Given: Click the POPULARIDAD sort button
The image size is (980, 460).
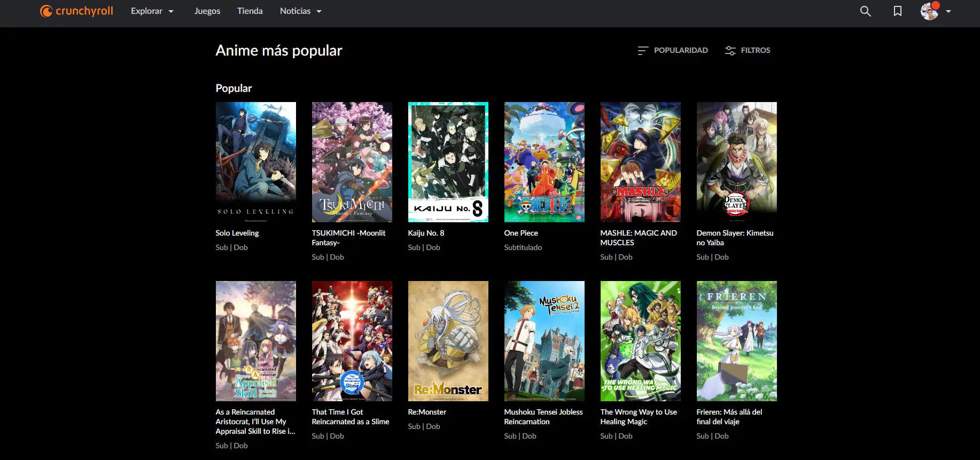Looking at the screenshot, I should tap(673, 50).
